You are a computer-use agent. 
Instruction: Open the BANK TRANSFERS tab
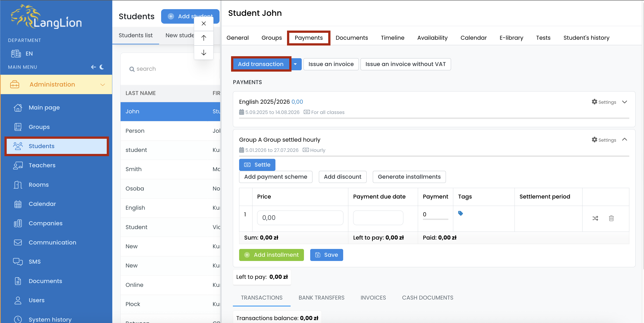click(321, 298)
